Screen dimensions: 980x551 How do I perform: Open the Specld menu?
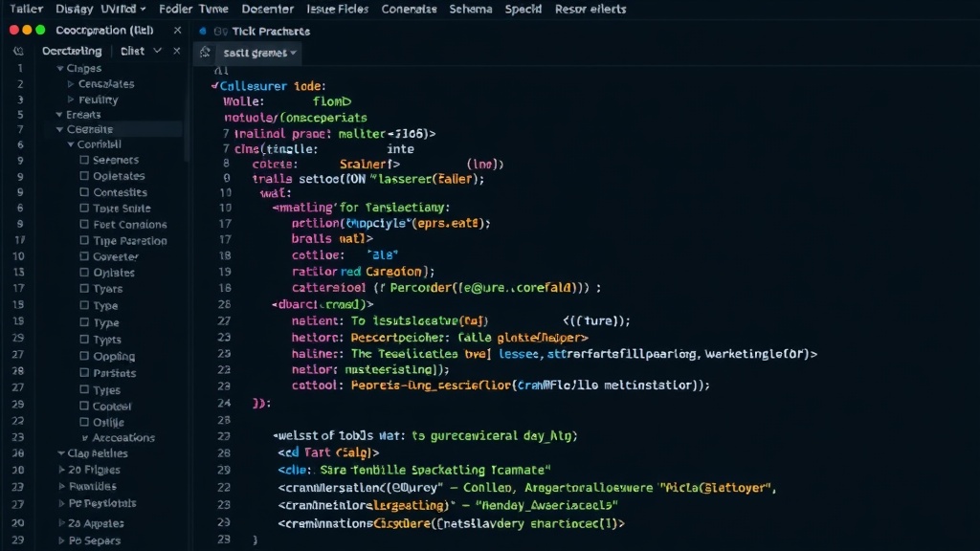[x=523, y=9]
